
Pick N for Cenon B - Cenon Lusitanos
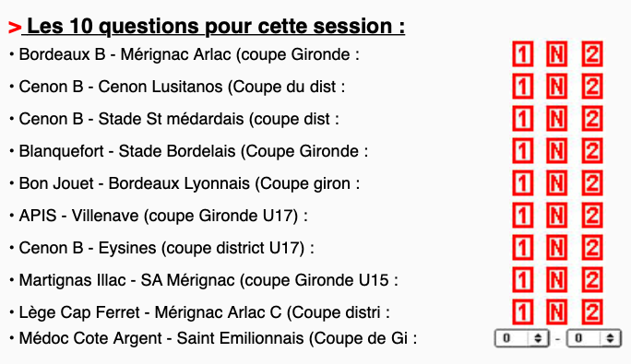[556, 86]
